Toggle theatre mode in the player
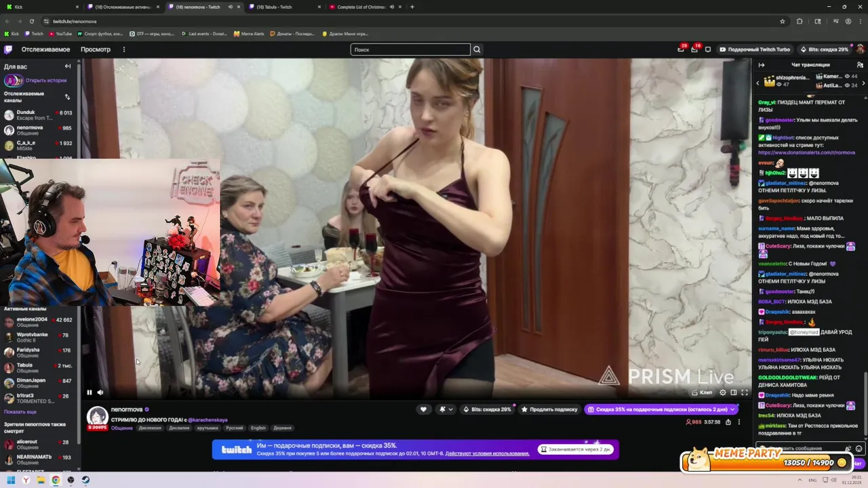 point(733,392)
